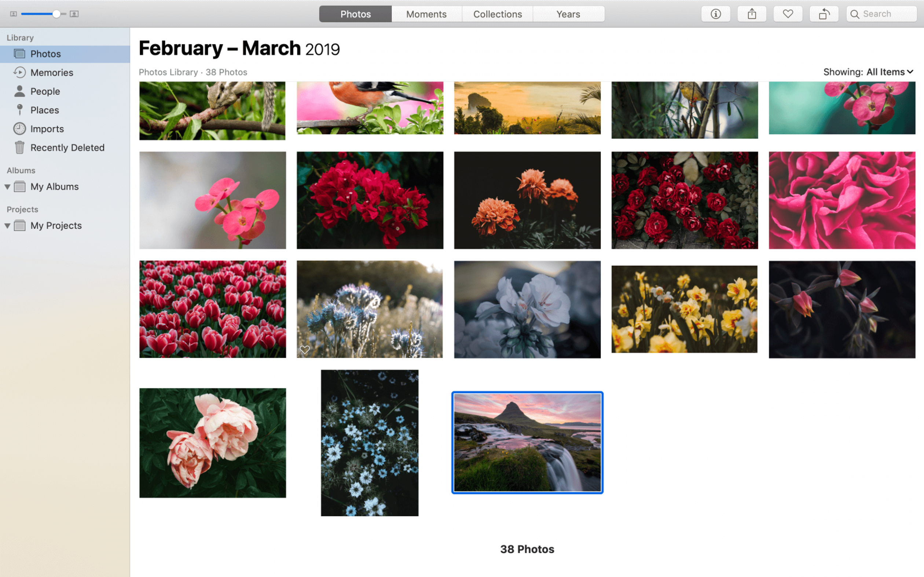Viewport: 924px width, 577px height.
Task: Click the Share icon in toolbar
Action: click(x=752, y=13)
